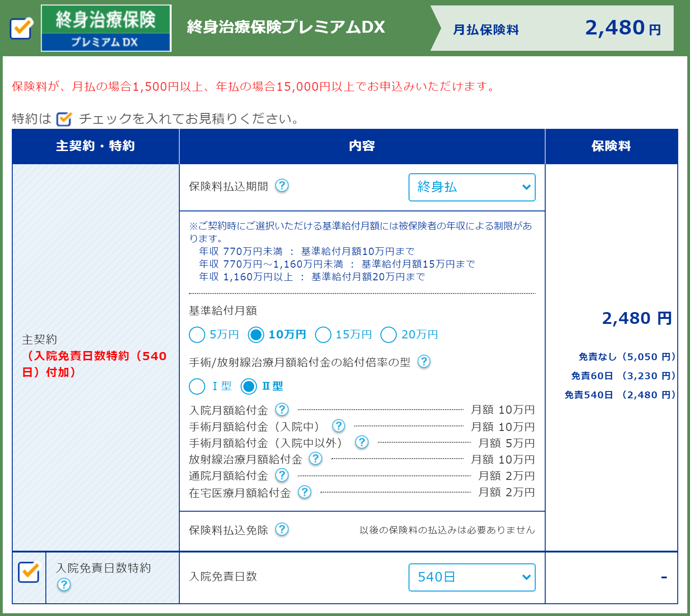Viewport: 690px width, 616px height.
Task: Open the 終身払 payment period dropdown
Action: click(472, 187)
